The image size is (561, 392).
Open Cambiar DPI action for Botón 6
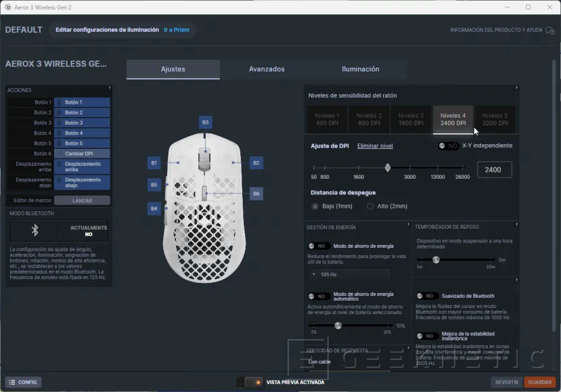[x=83, y=154]
